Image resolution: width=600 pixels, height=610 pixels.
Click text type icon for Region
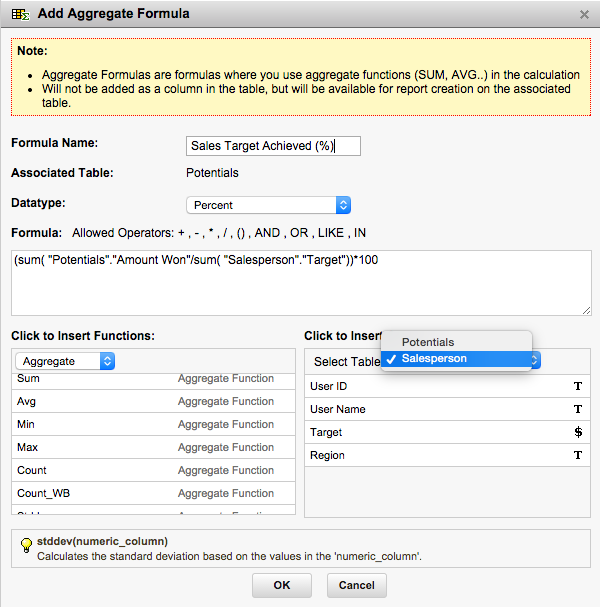[577, 455]
